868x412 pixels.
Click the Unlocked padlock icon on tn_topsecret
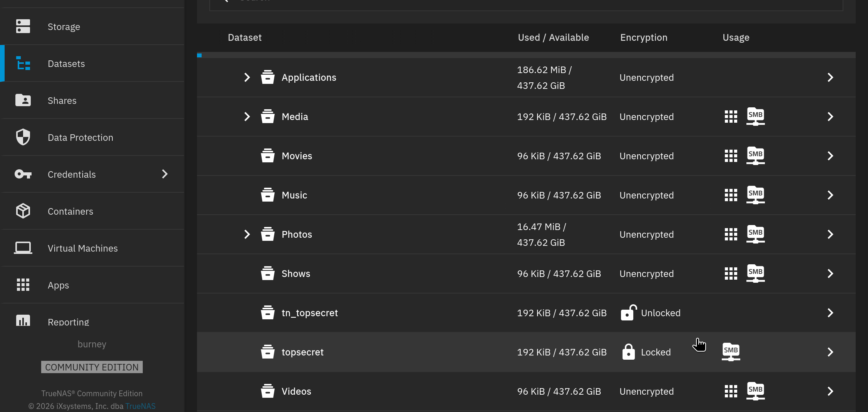point(629,312)
